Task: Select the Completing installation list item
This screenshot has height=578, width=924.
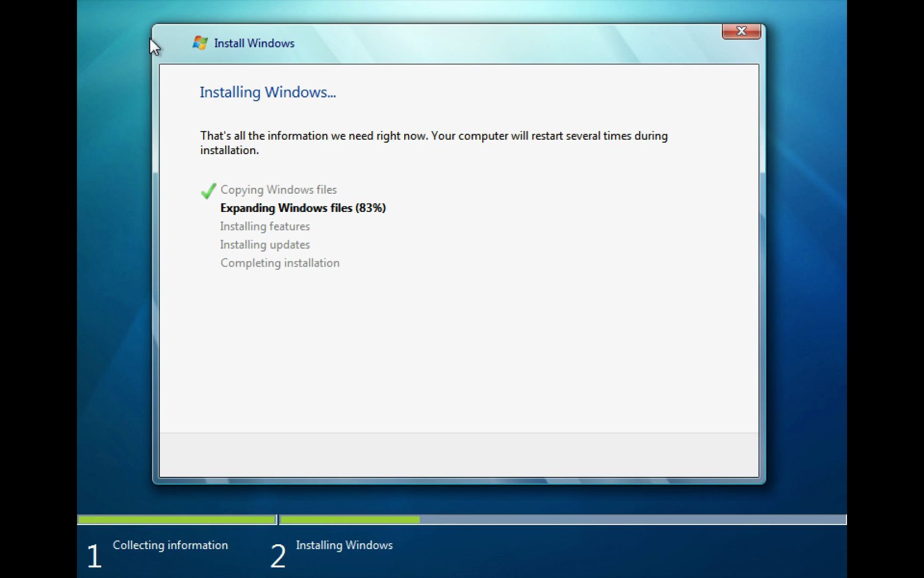Action: (x=280, y=263)
